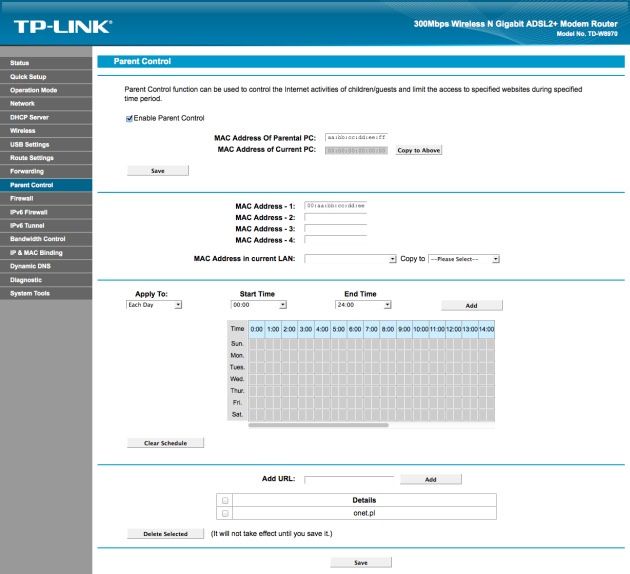Click the 7:00 time column header
The image size is (630, 574).
pos(371,329)
